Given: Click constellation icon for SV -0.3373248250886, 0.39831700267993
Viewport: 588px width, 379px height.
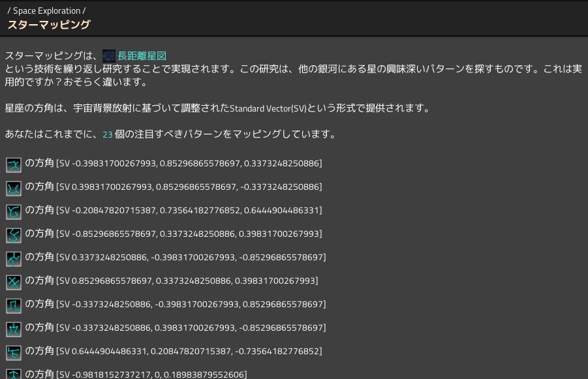Looking at the screenshot, I should click(14, 329).
